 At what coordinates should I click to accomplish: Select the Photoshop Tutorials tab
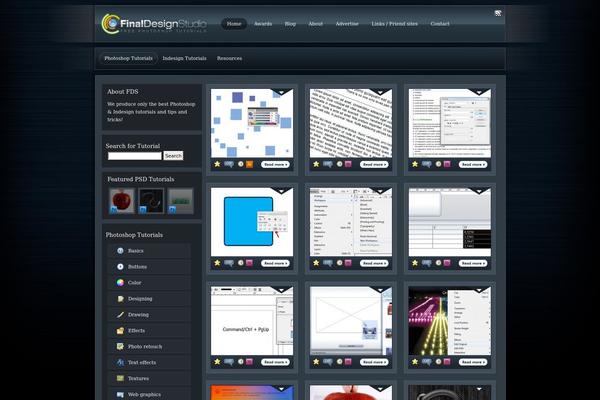[129, 58]
